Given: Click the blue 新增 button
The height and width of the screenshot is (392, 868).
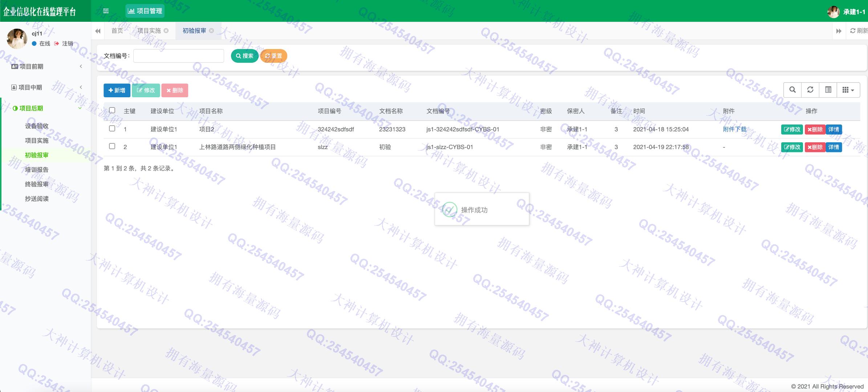Looking at the screenshot, I should (x=117, y=90).
